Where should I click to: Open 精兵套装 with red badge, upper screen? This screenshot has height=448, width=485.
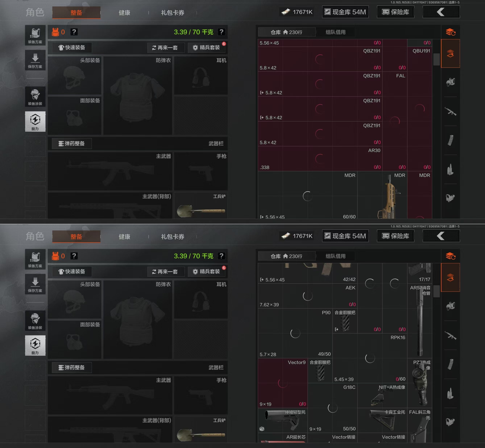click(206, 47)
